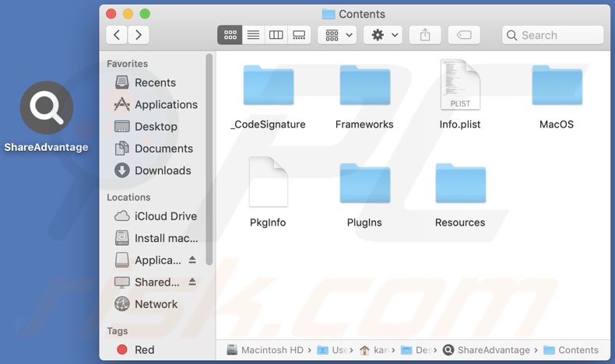The height and width of the screenshot is (364, 615).
Task: Switch to gallery view
Action: [x=299, y=35]
